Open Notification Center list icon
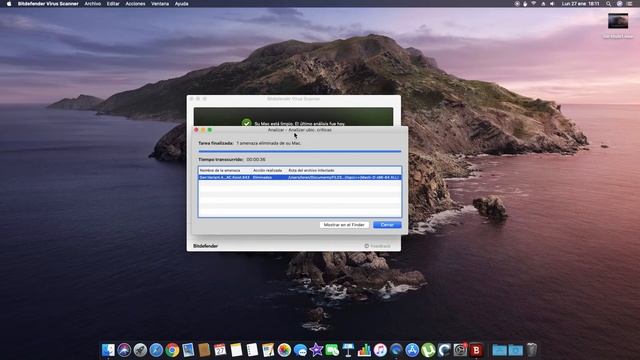The width and height of the screenshot is (640, 360). point(630,4)
